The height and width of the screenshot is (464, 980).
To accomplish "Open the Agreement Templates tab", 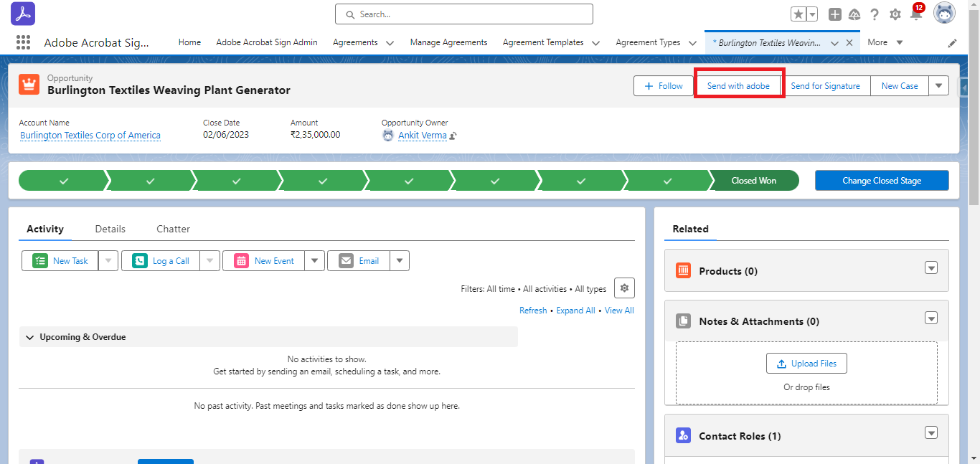I will coord(543,42).
